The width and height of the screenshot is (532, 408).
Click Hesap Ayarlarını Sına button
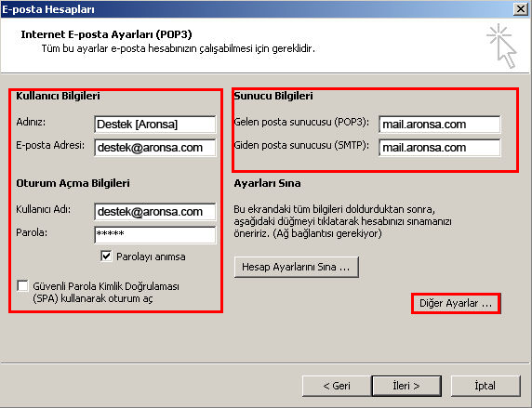296,267
